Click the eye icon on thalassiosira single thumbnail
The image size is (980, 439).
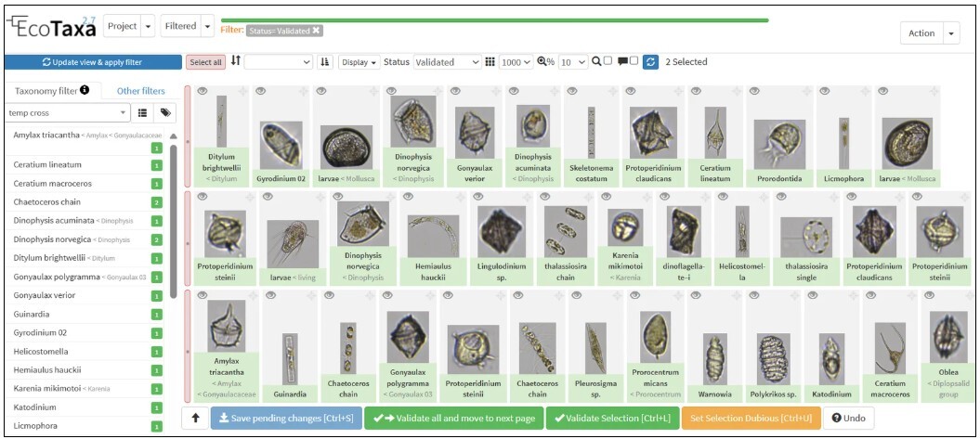coord(780,197)
